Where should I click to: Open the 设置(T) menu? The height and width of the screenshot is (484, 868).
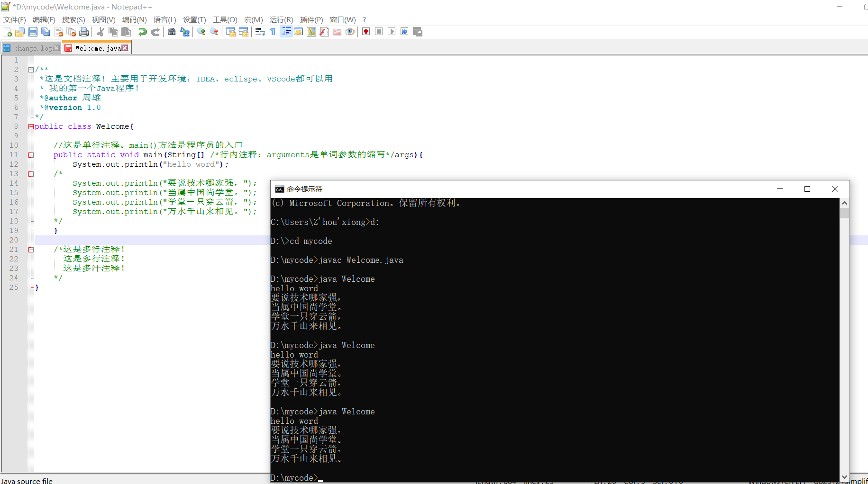tap(194, 19)
